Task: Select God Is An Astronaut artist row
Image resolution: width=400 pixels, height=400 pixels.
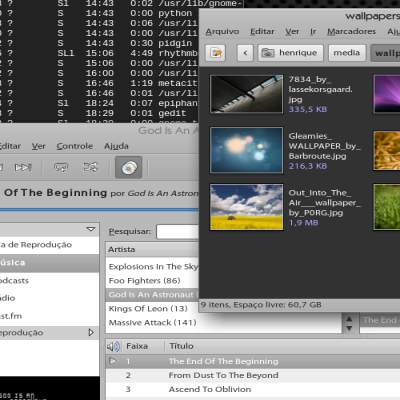Action: [x=152, y=295]
